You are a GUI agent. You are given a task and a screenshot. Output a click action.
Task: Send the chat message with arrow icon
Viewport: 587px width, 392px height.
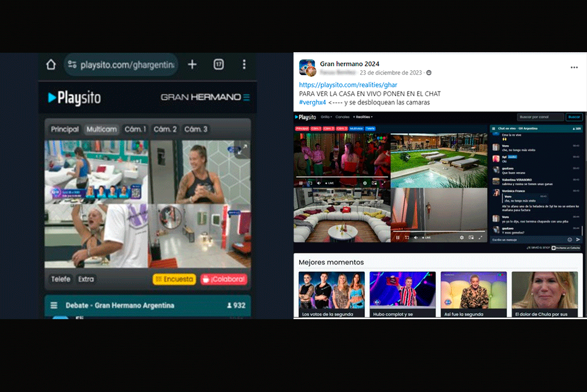click(578, 240)
